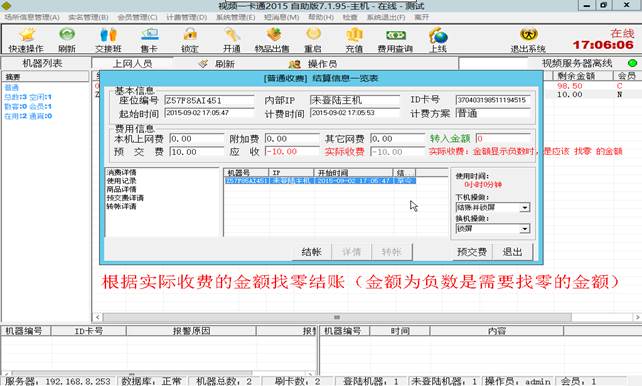Open the 费用查询 fee query icon
The height and width of the screenshot is (386, 642).
tap(395, 40)
